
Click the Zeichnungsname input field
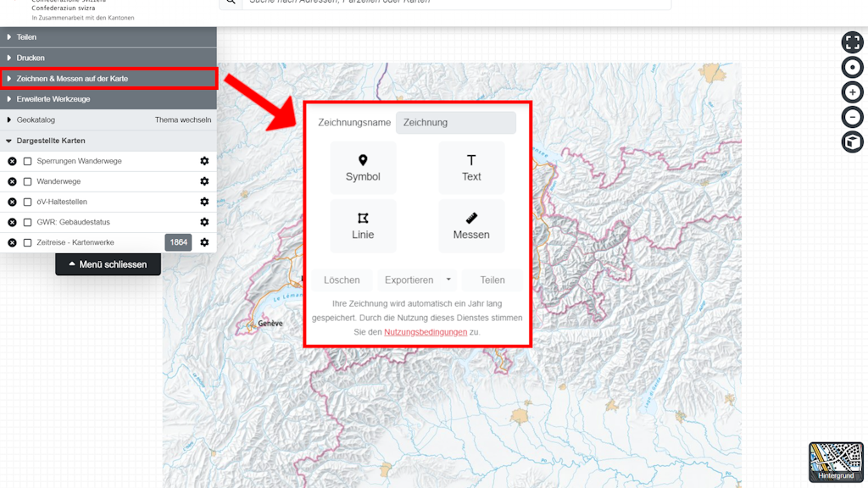(x=455, y=123)
